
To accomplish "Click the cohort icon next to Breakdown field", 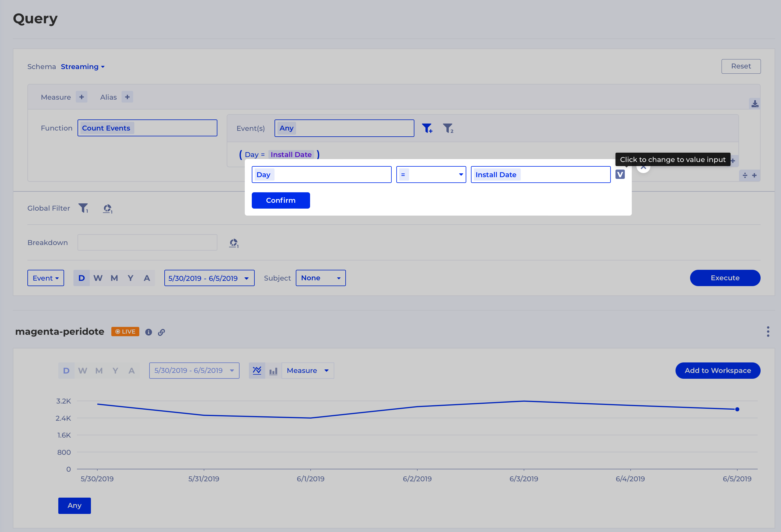I will coord(234,243).
